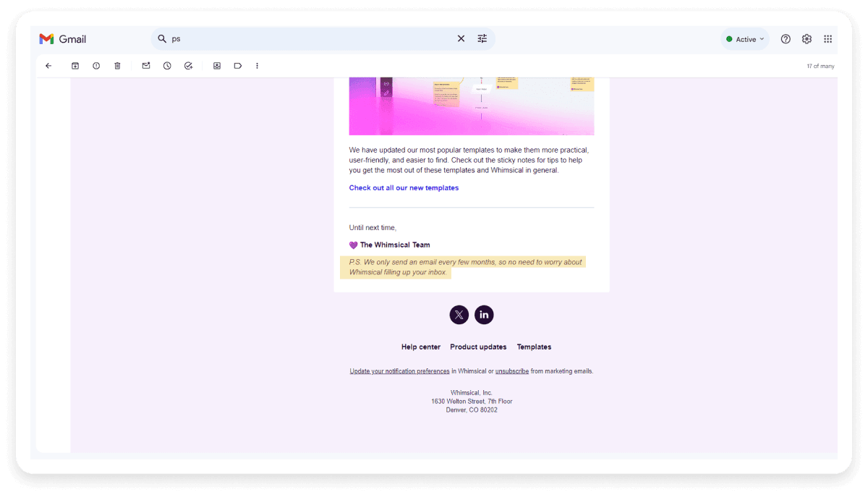This screenshot has height=495, width=868.
Task: Click The Whimsical Team signature
Action: coord(395,245)
